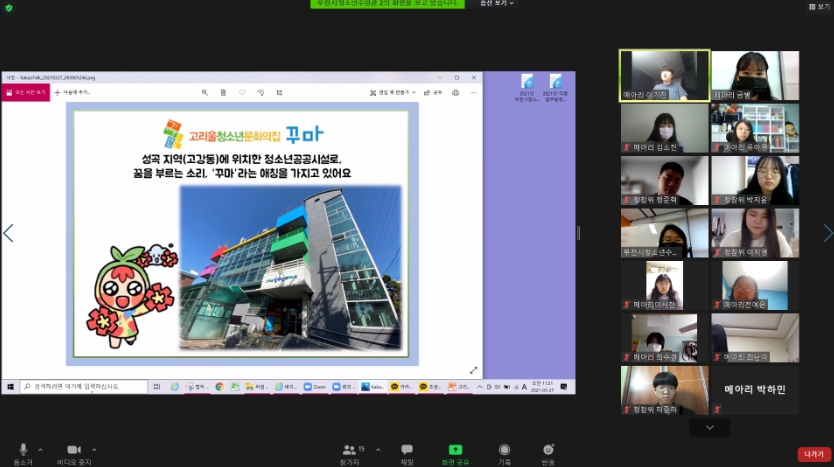This screenshot has height=467, width=834.
Task: Open Chrome icon on shared taskbar
Action: [x=219, y=387]
